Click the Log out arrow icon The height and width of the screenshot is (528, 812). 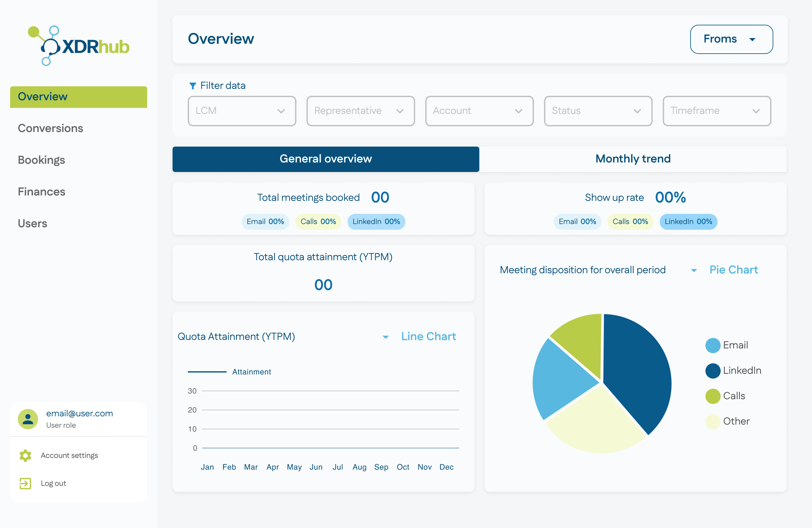(x=25, y=483)
